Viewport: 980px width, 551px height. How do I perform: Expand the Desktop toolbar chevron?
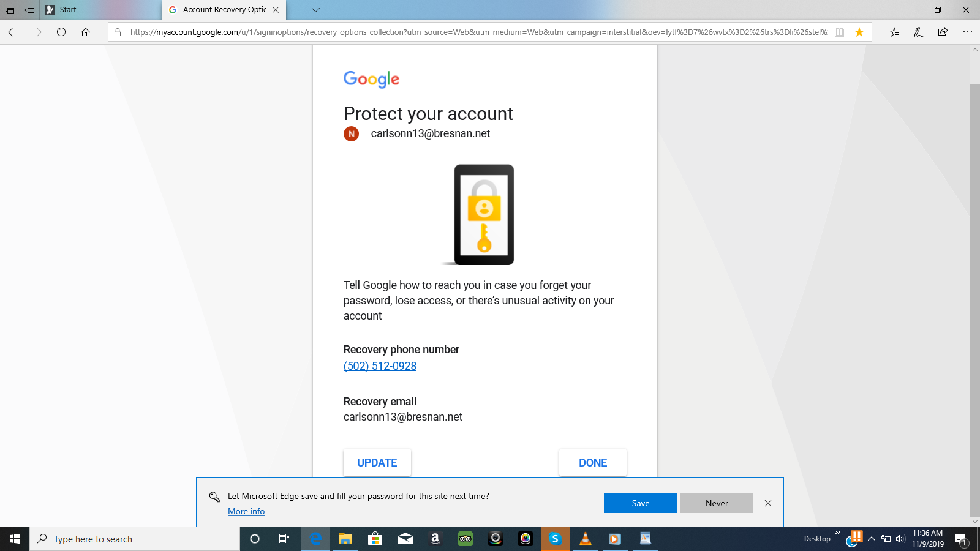tap(838, 533)
